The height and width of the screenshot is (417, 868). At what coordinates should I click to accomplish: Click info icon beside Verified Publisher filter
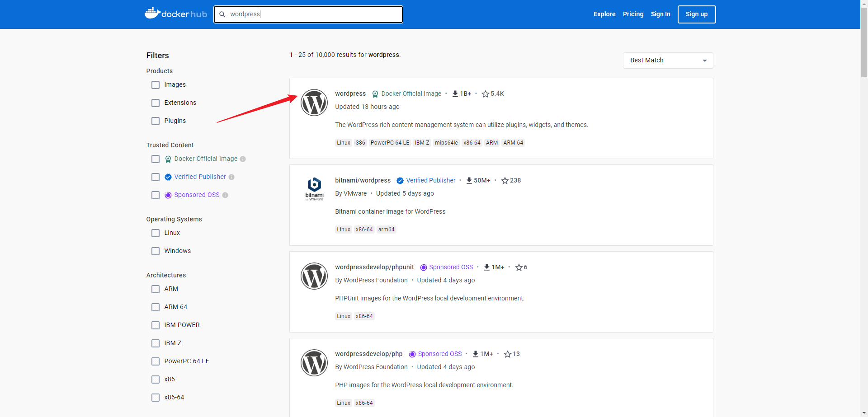click(231, 177)
